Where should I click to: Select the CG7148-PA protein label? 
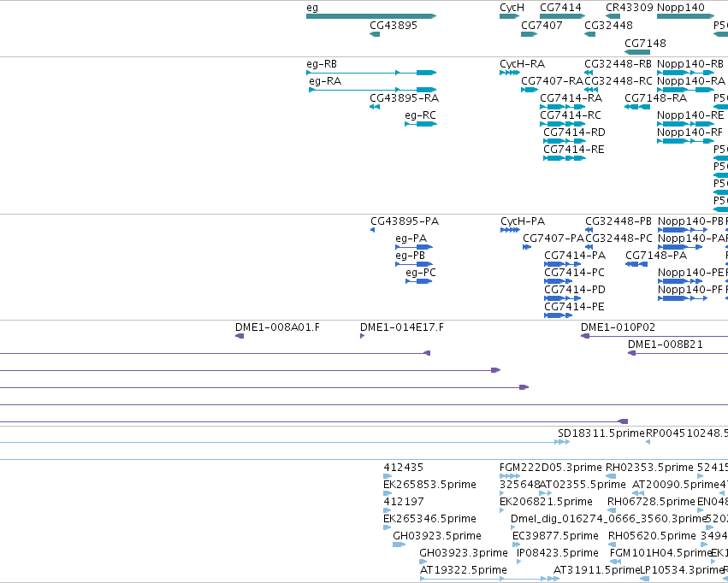coord(656,256)
